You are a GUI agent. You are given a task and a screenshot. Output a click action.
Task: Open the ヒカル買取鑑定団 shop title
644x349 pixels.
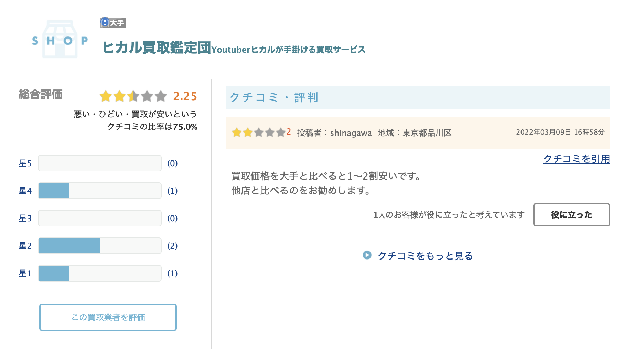coord(157,47)
